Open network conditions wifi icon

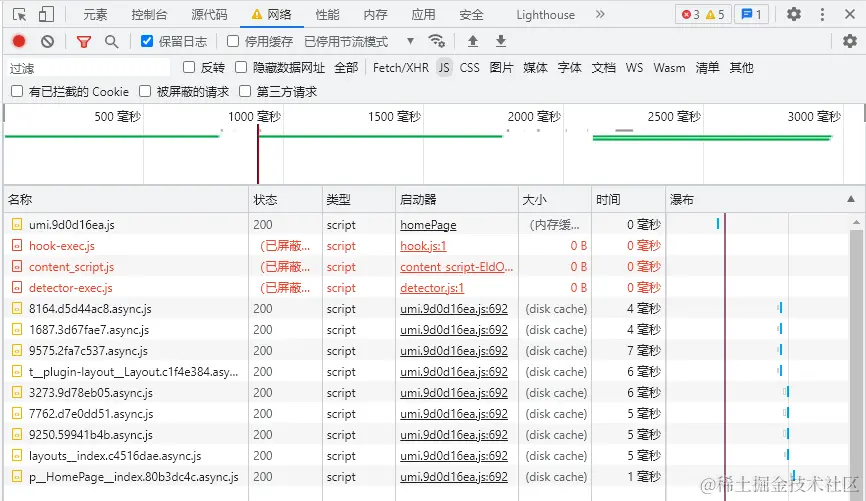pyautogui.click(x=436, y=41)
